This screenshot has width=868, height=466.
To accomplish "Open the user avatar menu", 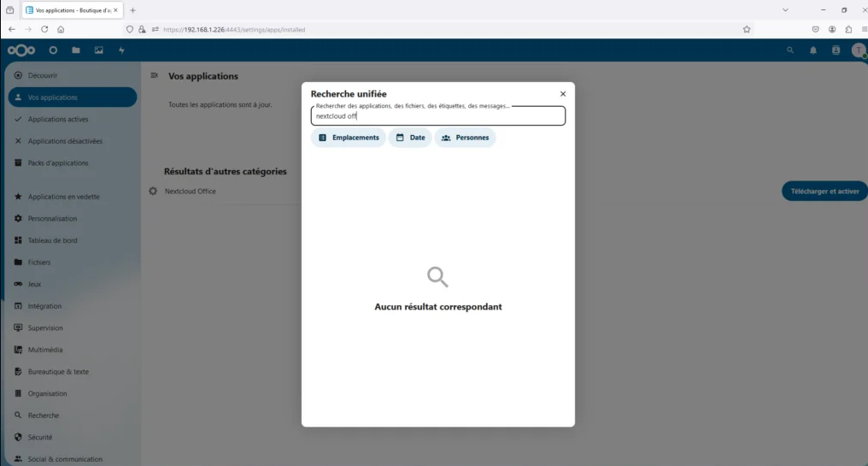I will [858, 50].
